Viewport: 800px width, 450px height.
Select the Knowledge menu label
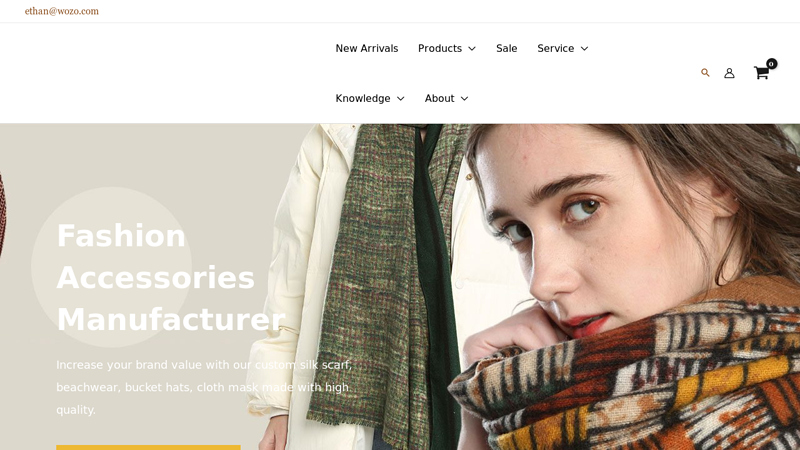point(363,98)
